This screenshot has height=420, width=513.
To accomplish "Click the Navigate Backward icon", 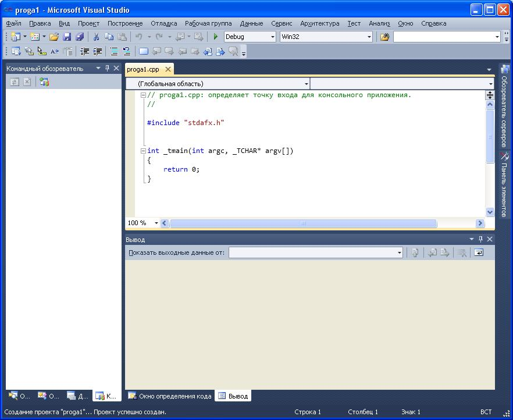I will click(180, 37).
